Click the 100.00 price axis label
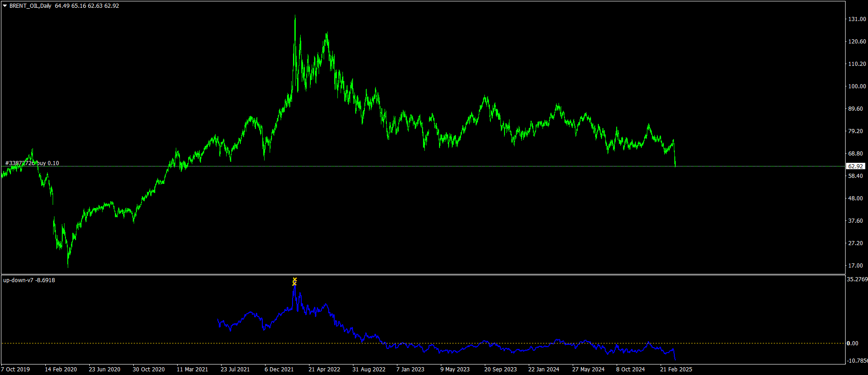The image size is (868, 375). [x=857, y=86]
